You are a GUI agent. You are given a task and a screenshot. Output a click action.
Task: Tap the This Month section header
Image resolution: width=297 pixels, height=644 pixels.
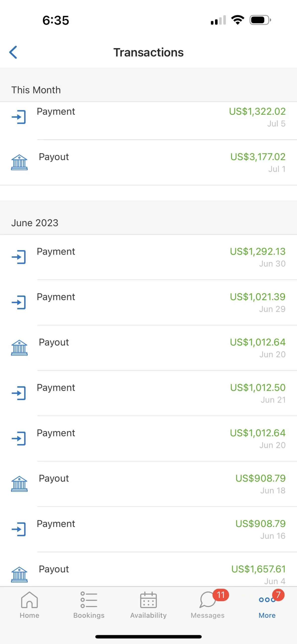tap(36, 90)
